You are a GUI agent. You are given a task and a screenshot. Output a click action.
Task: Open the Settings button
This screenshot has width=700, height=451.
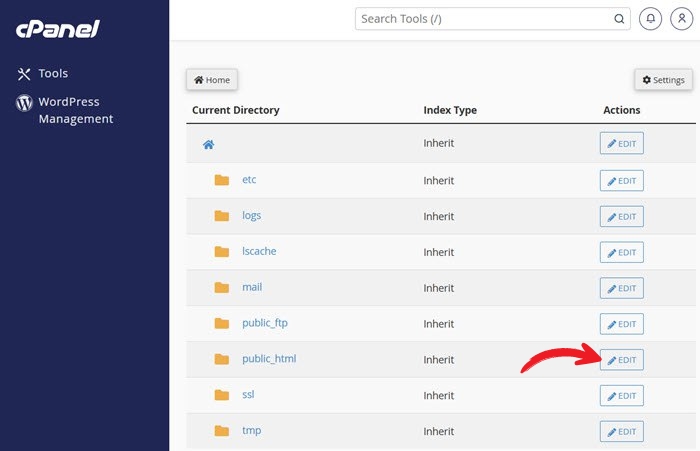click(x=663, y=80)
